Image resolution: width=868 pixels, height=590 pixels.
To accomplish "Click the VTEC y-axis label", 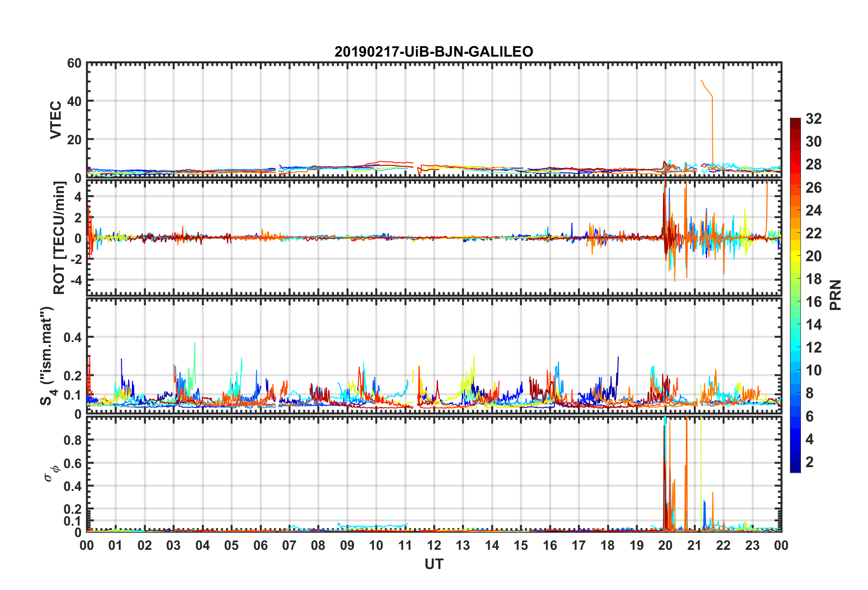I will click(x=55, y=120).
